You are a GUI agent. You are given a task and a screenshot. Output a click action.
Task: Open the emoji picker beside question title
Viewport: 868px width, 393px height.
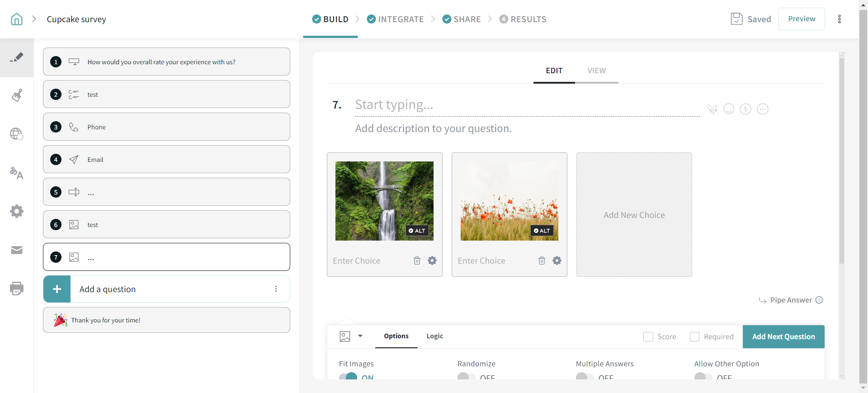tap(729, 109)
